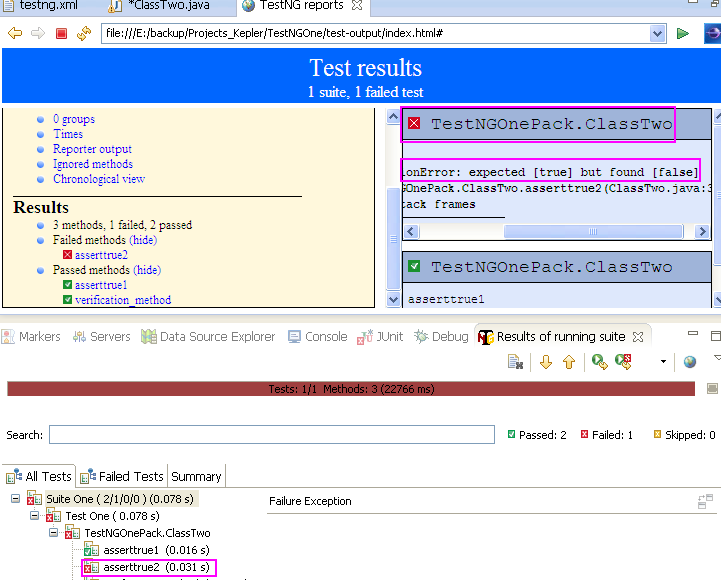The image size is (721, 580).
Task: Jump to next failure using down arrow
Action: (546, 362)
